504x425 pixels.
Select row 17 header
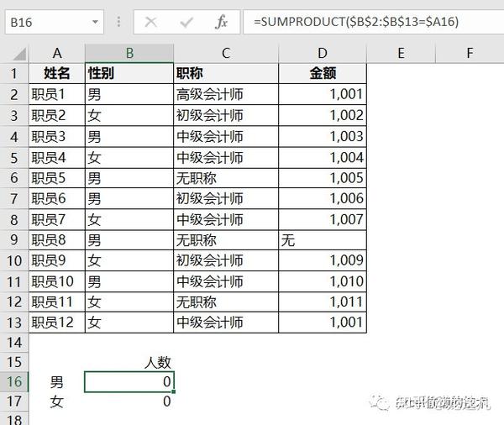point(14,401)
